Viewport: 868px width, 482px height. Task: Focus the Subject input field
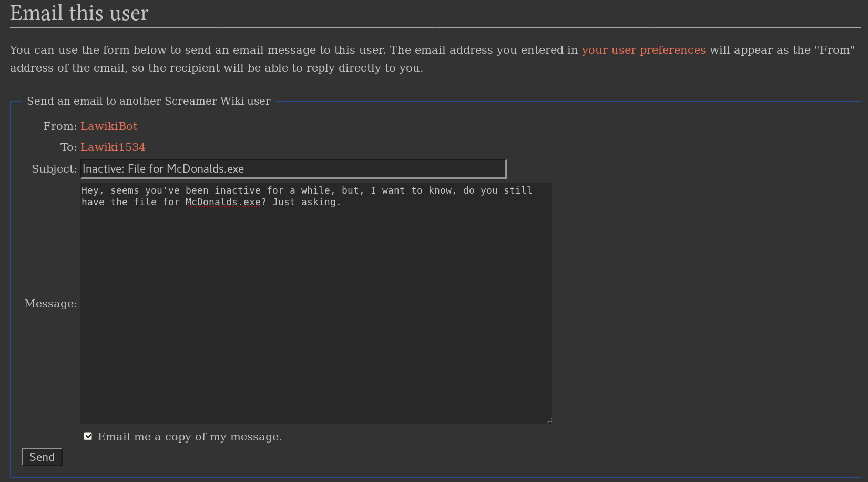click(293, 169)
